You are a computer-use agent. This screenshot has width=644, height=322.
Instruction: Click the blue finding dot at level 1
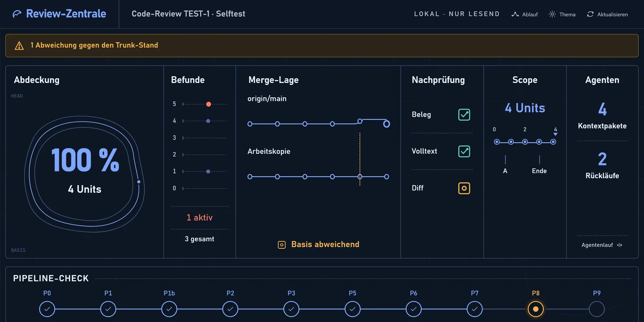pyautogui.click(x=208, y=171)
